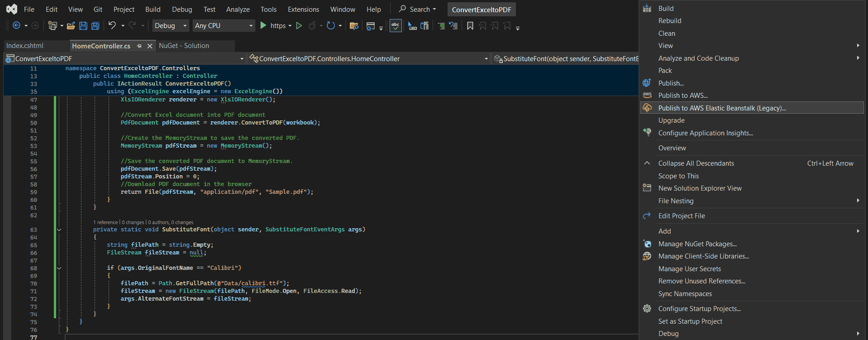868x340 pixels.
Task: Expand the File Nesting submenu
Action: click(x=752, y=201)
